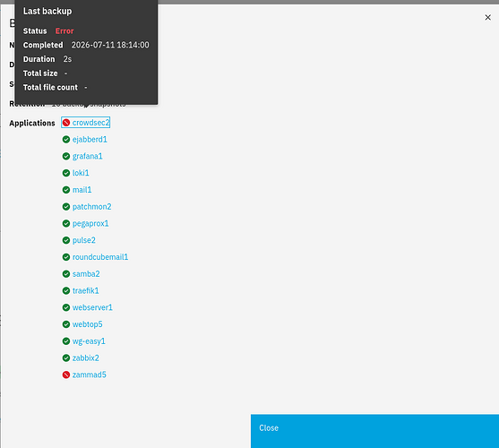Click the success icon beside pulse2

click(x=66, y=240)
